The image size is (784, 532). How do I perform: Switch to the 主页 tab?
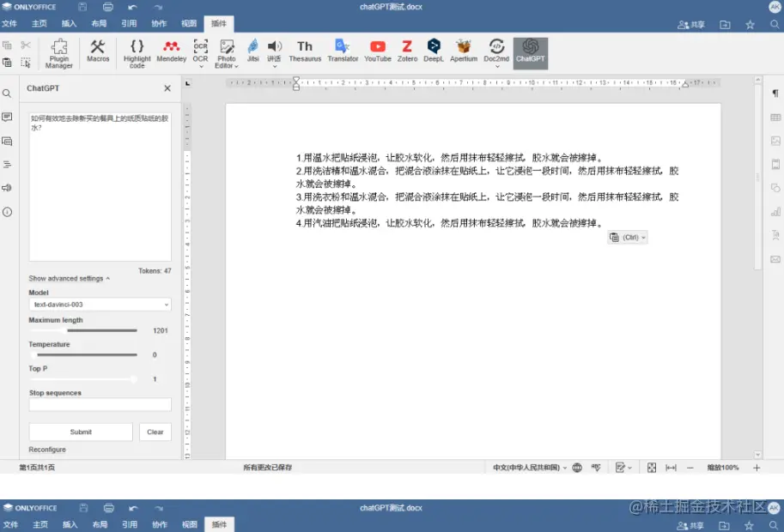coord(39,23)
